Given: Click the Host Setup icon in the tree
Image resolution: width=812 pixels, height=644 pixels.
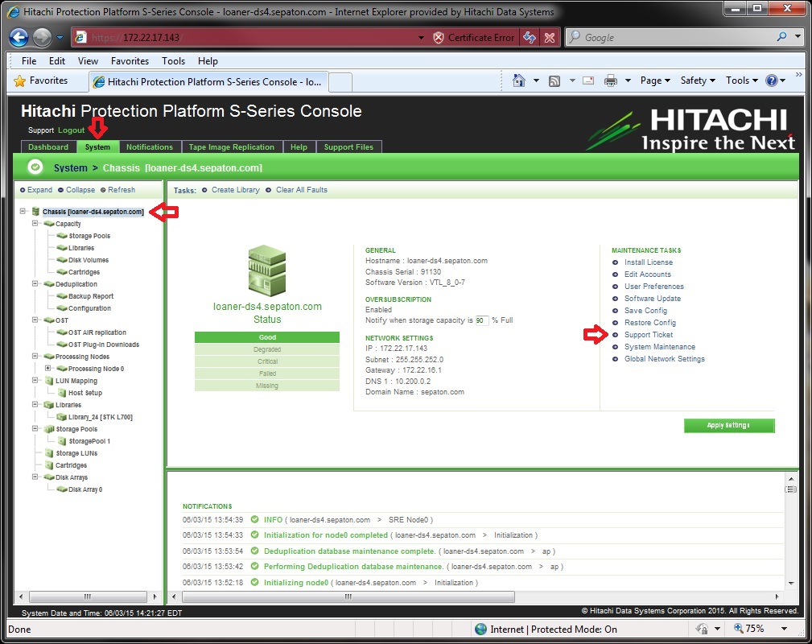Looking at the screenshot, I should point(62,393).
